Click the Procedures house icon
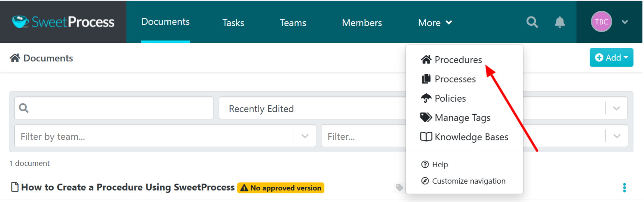 [426, 59]
